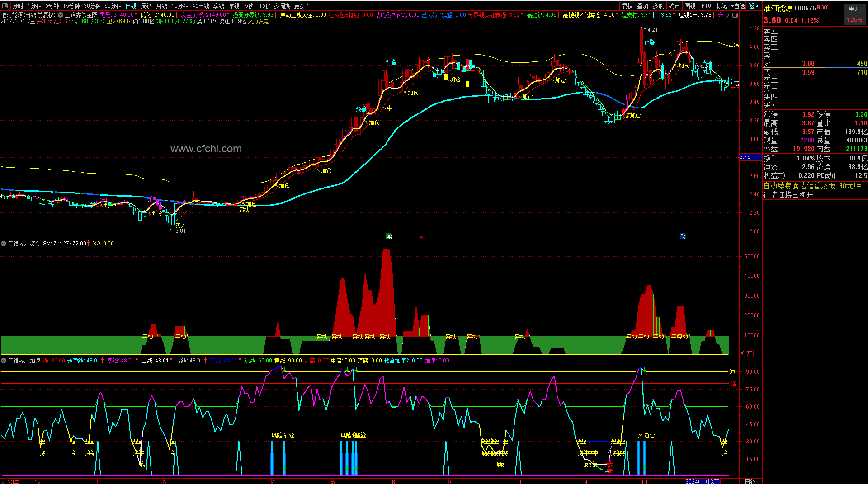Screen dimensions: 868x484
Task: Click the 跌停 value 3.20
Action: (861, 115)
